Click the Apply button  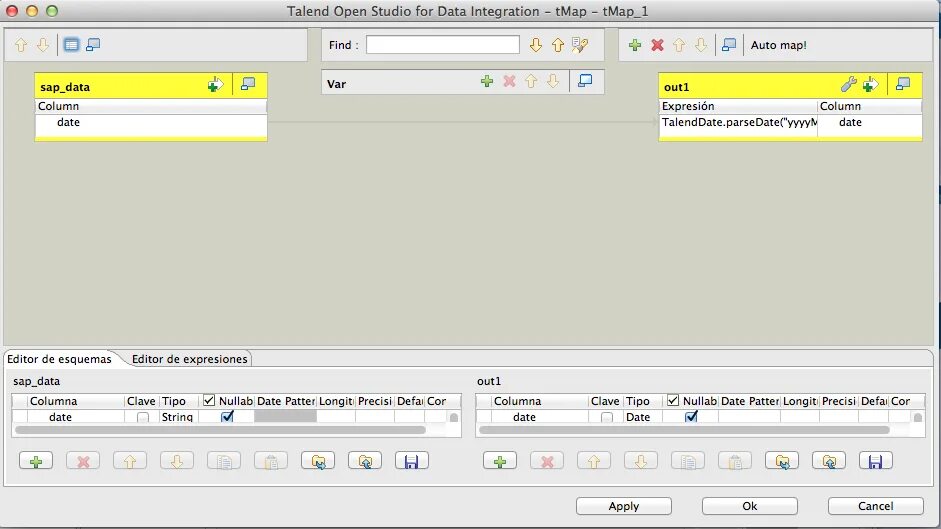click(x=624, y=506)
